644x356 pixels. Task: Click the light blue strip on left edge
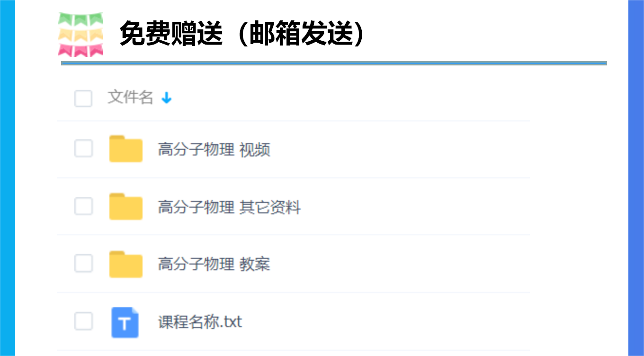(x=8, y=178)
